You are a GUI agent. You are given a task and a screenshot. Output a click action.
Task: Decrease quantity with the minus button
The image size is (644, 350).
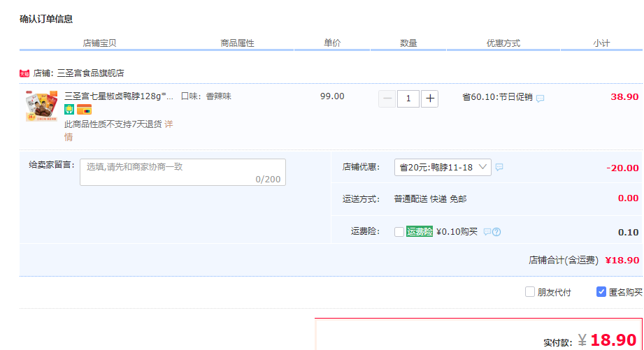[387, 99]
